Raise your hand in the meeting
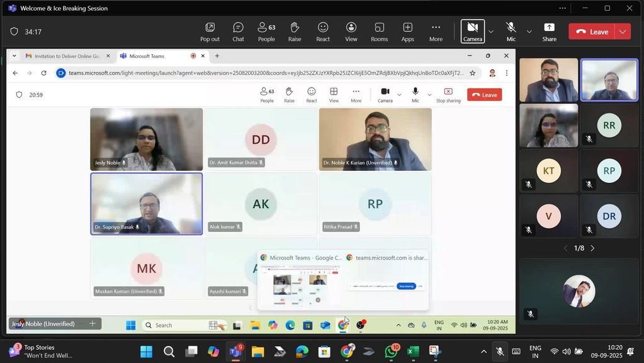The width and height of the screenshot is (644, 363). click(295, 31)
